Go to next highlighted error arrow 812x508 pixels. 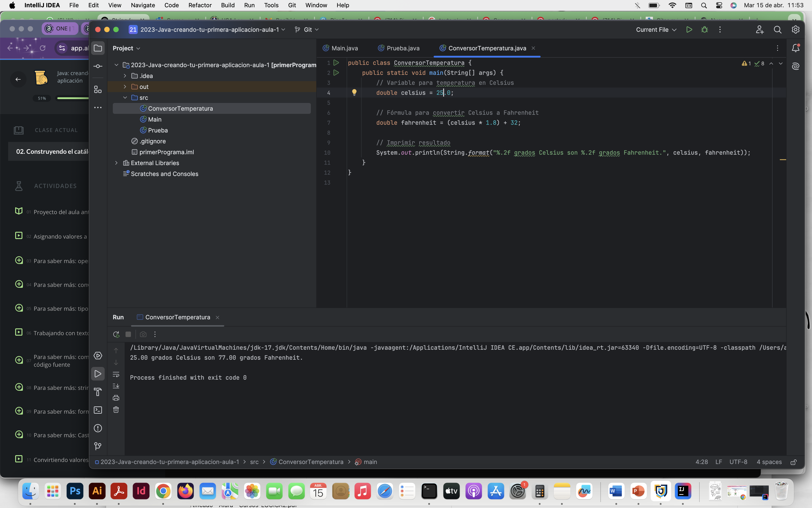pos(781,63)
